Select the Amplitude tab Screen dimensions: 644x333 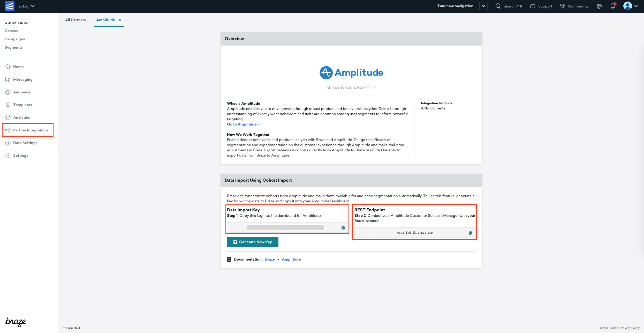click(105, 20)
